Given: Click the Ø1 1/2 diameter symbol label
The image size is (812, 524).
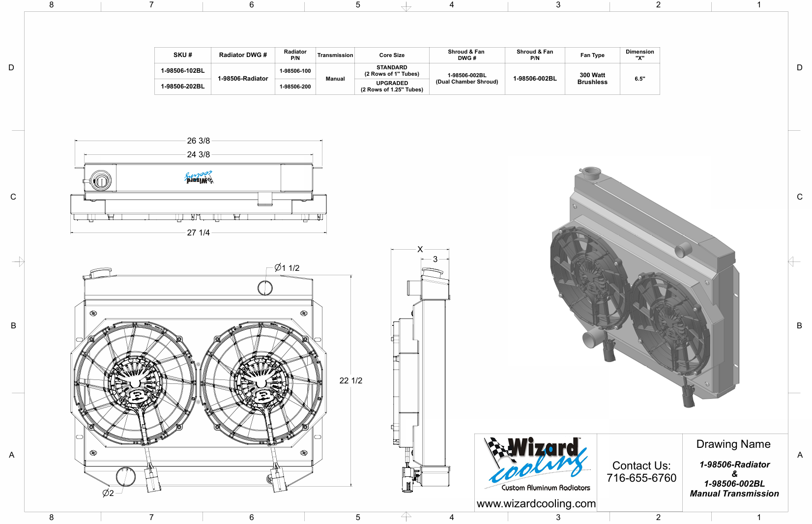Looking at the screenshot, I should click(x=287, y=268).
